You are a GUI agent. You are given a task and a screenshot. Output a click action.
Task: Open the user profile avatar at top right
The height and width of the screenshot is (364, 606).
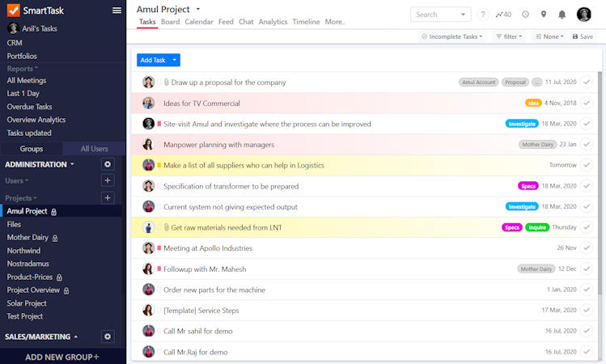[x=584, y=15]
